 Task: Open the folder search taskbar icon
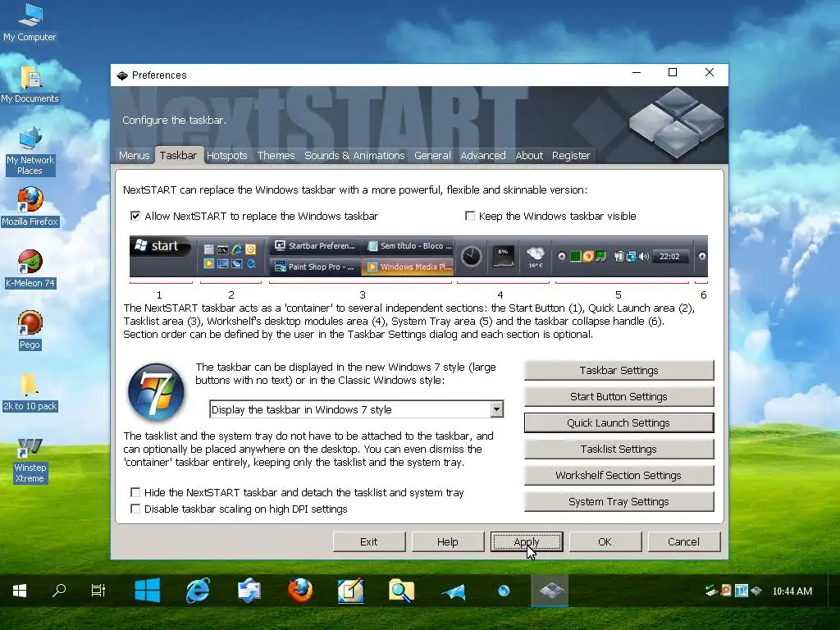tap(402, 591)
